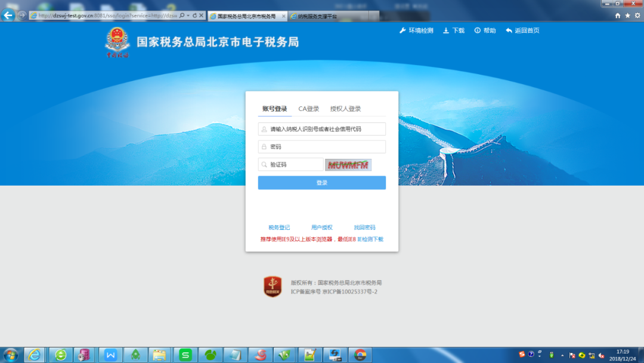
Task: Focus the taxpayer ID input field
Action: click(x=321, y=129)
